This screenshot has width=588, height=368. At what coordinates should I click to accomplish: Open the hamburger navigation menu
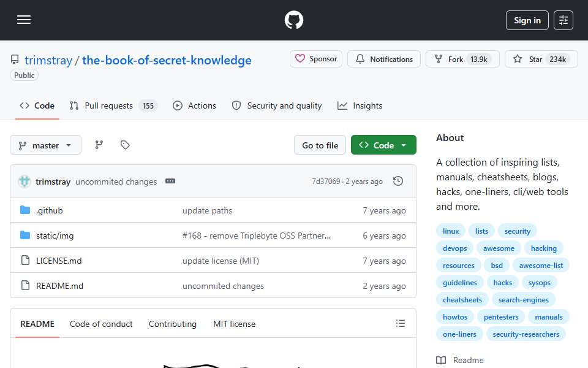[24, 20]
